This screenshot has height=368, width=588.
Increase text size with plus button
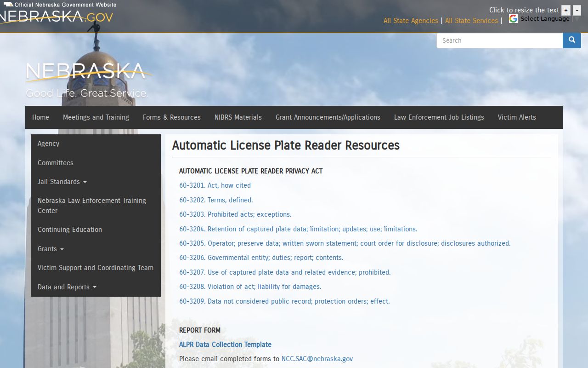click(566, 10)
